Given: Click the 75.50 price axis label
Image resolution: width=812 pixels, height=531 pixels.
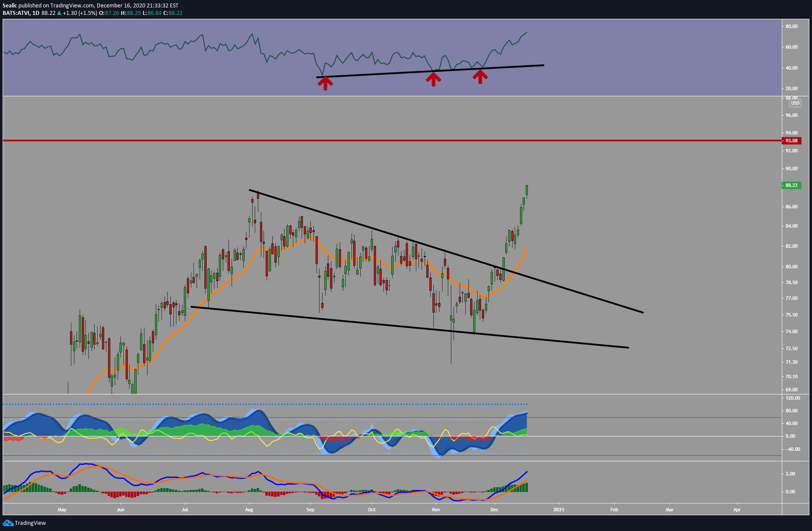Looking at the screenshot, I should point(791,315).
